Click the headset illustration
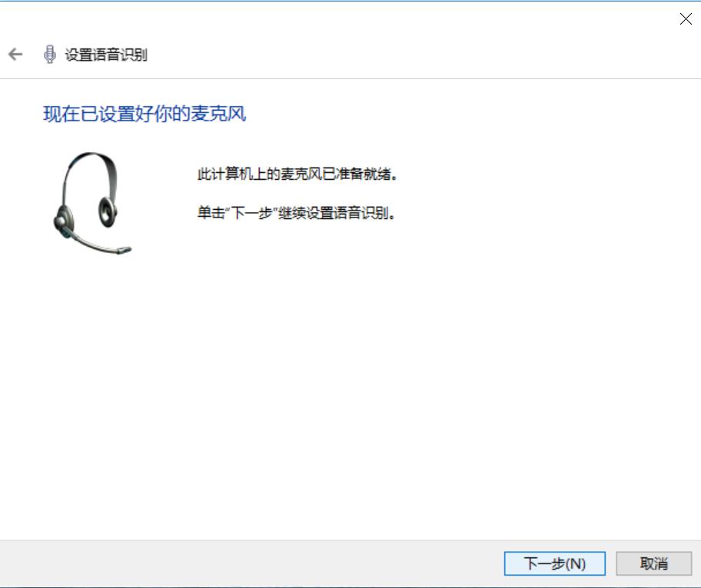The image size is (701, 588). click(92, 204)
